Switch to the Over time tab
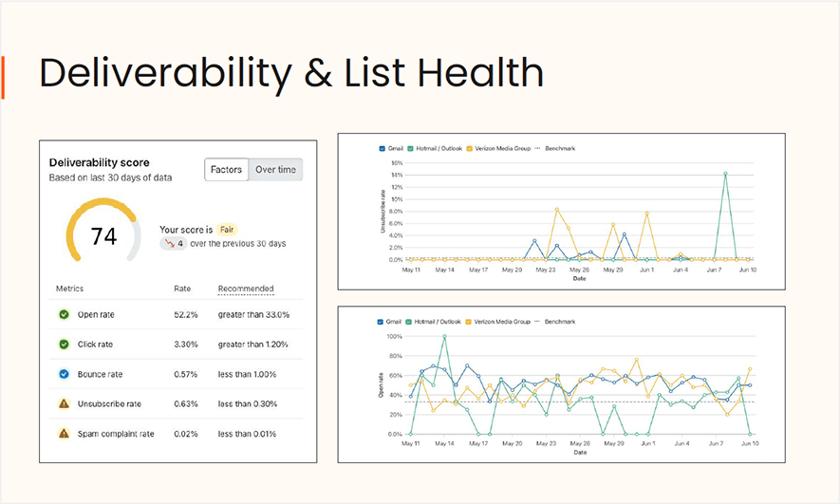This screenshot has height=504, width=840. [275, 170]
